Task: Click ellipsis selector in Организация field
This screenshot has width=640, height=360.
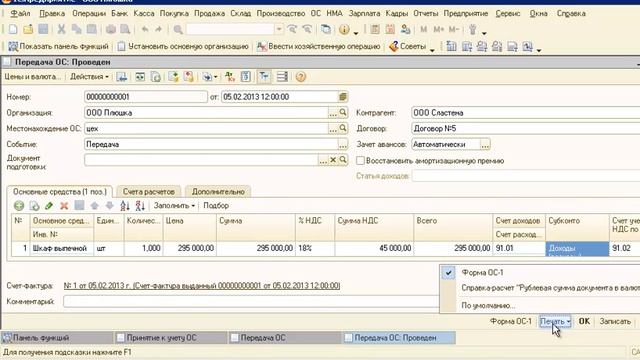Action: click(333, 113)
